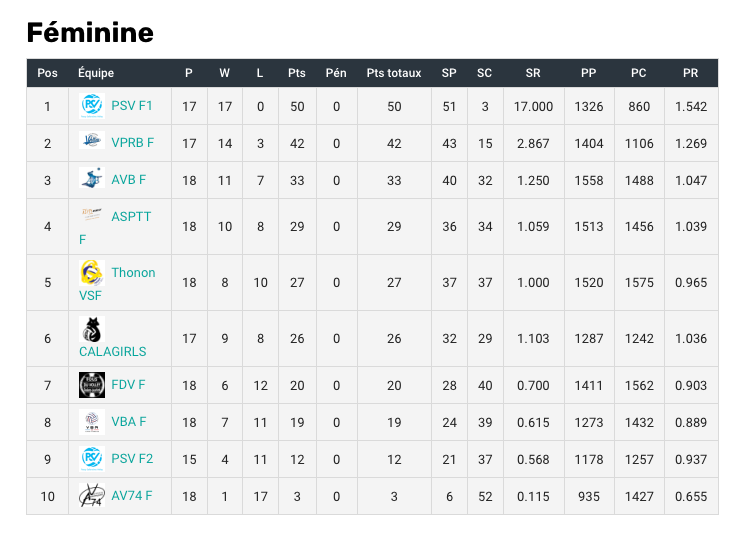Click the AV74 F team logo
747x542 pixels.
(x=92, y=495)
